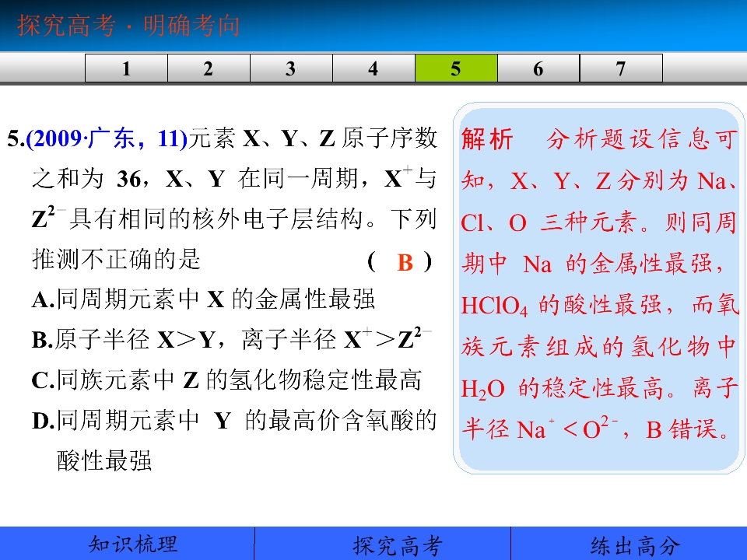
Task: Open the 知识梳理 section button
Action: tap(127, 544)
